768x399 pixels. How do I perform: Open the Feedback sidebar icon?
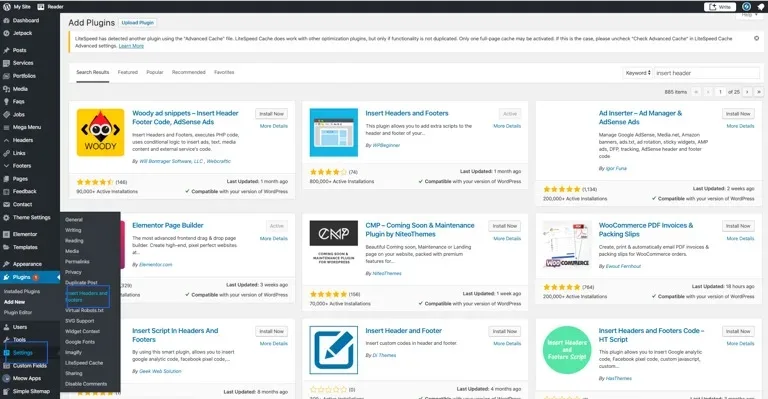(6, 191)
